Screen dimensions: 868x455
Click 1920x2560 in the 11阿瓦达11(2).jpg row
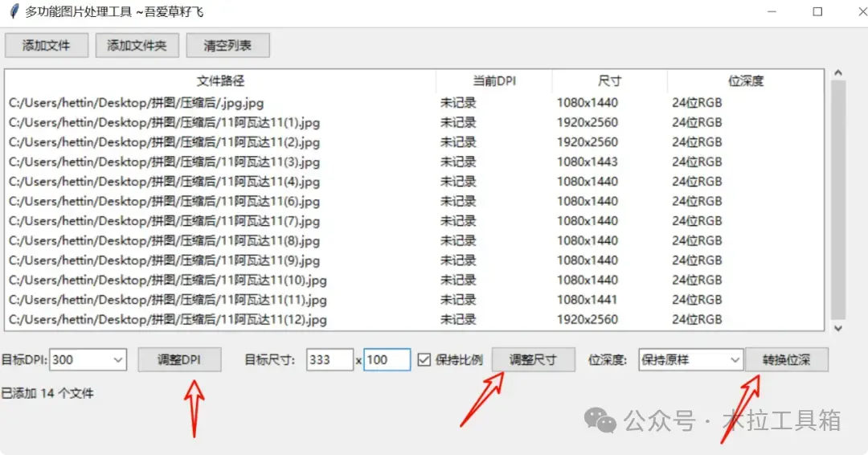coord(588,142)
